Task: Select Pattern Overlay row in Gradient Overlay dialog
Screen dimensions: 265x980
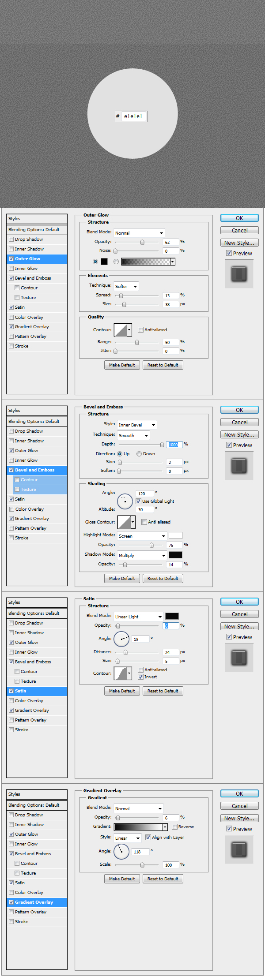Action: (x=37, y=912)
